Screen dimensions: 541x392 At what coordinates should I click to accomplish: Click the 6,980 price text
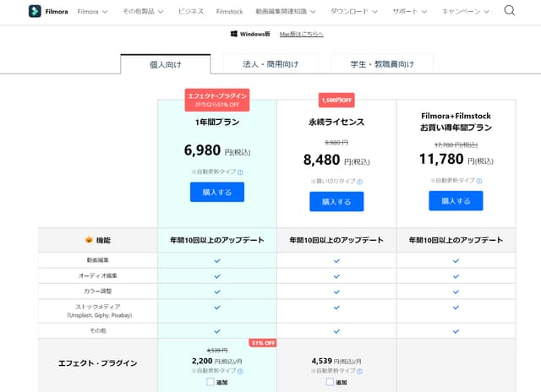pyautogui.click(x=203, y=150)
